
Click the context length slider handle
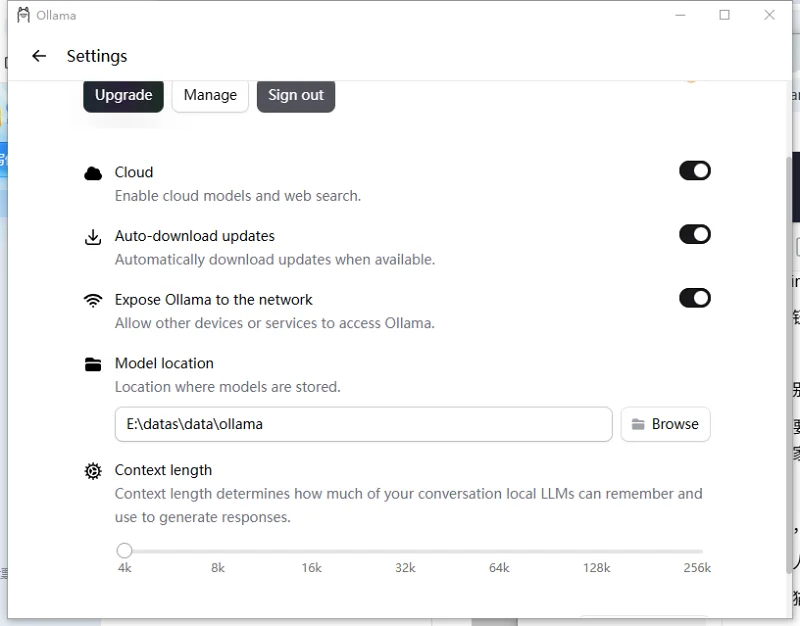(124, 550)
